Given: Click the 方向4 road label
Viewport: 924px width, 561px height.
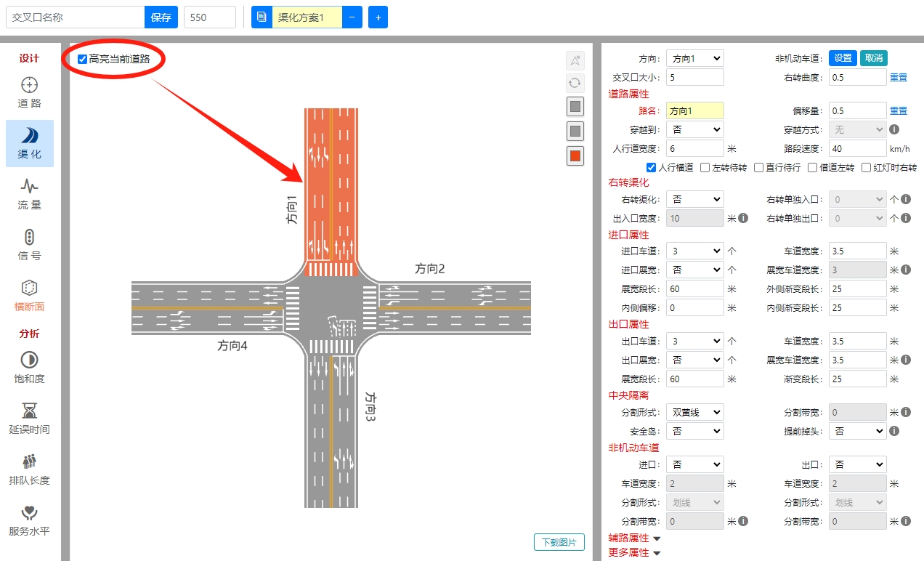Looking at the screenshot, I should click(232, 346).
